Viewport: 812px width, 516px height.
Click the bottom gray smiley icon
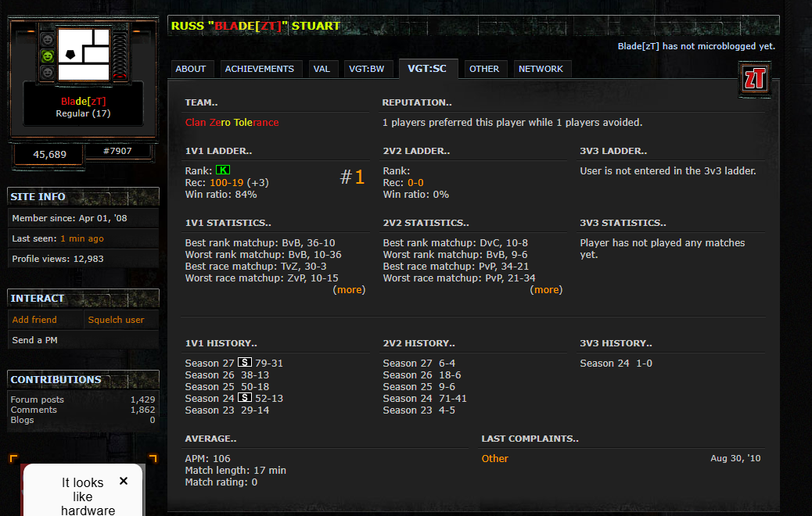pos(48,73)
